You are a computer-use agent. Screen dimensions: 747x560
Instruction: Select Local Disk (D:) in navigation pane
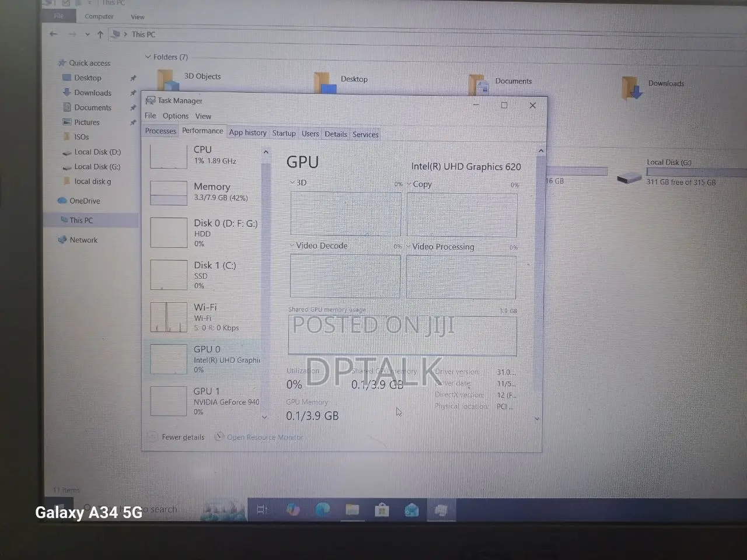click(92, 152)
